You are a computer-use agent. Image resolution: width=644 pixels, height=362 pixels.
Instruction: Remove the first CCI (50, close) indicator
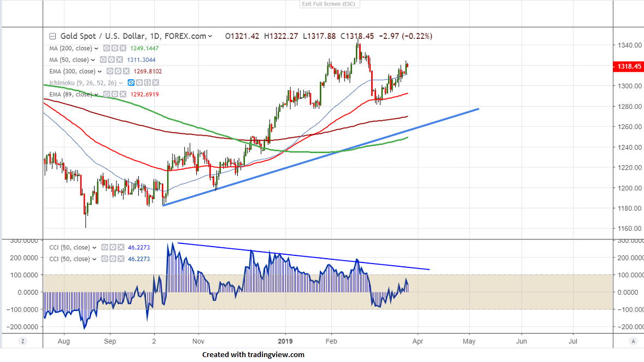click(121, 247)
